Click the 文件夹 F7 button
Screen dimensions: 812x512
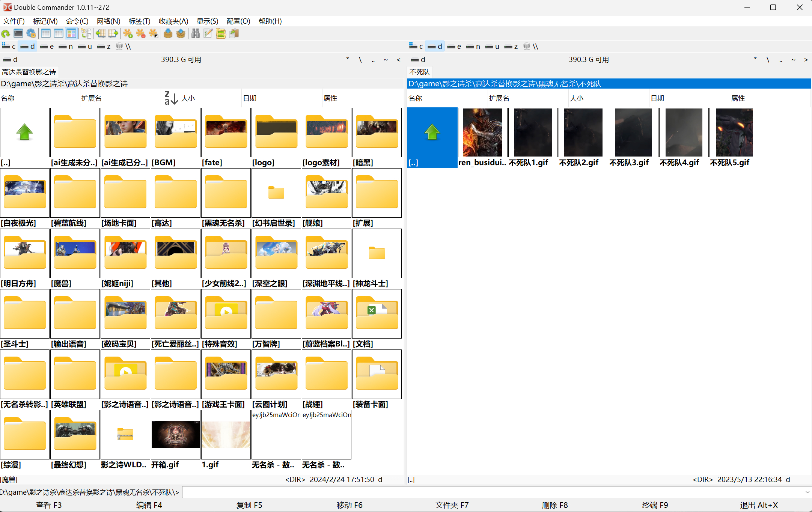click(x=452, y=505)
